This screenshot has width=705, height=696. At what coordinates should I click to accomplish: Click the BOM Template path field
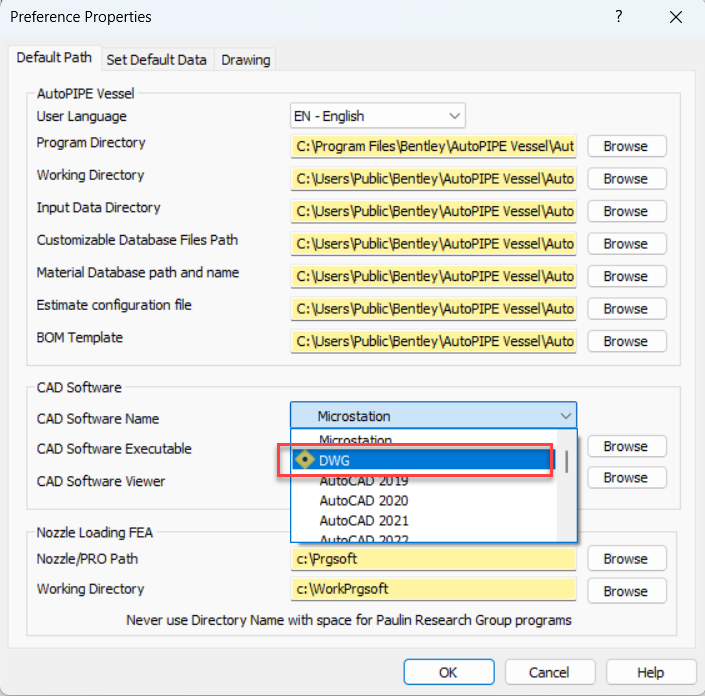click(433, 341)
